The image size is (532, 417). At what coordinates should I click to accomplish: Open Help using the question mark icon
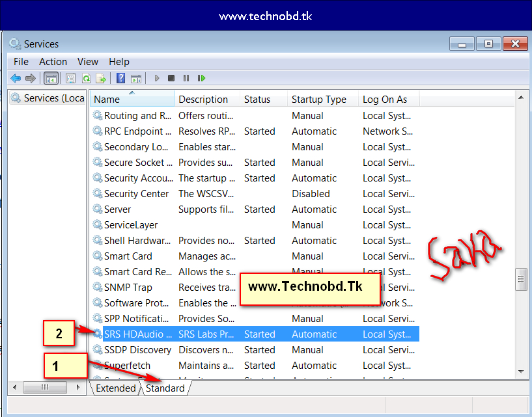(x=121, y=78)
